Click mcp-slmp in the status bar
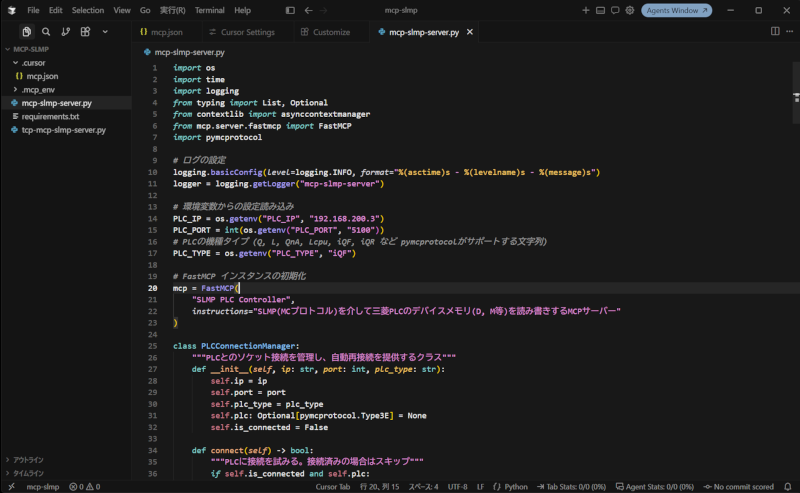Screen dimensions: 800x493 [x=42, y=487]
